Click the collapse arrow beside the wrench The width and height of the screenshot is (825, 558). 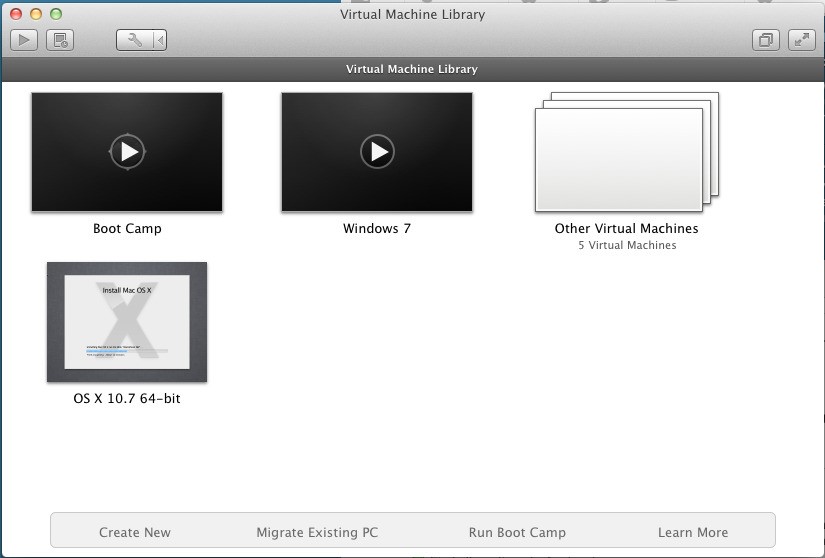[x=160, y=40]
